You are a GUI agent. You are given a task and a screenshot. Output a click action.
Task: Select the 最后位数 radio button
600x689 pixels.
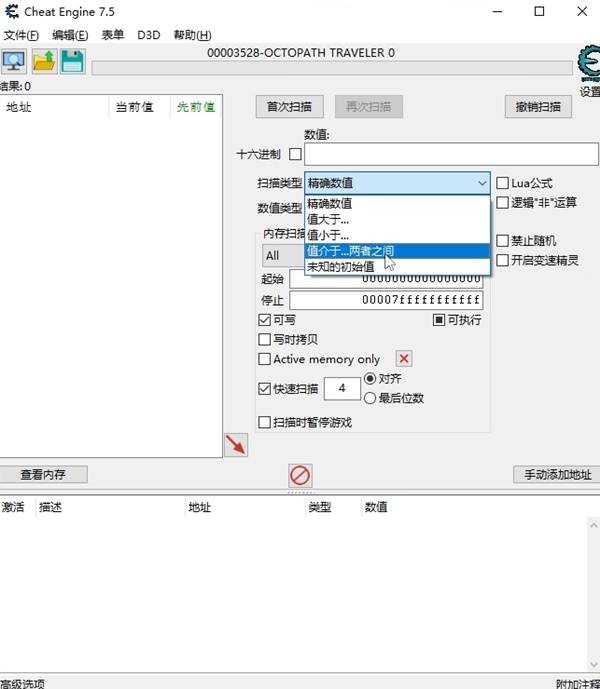coord(370,398)
